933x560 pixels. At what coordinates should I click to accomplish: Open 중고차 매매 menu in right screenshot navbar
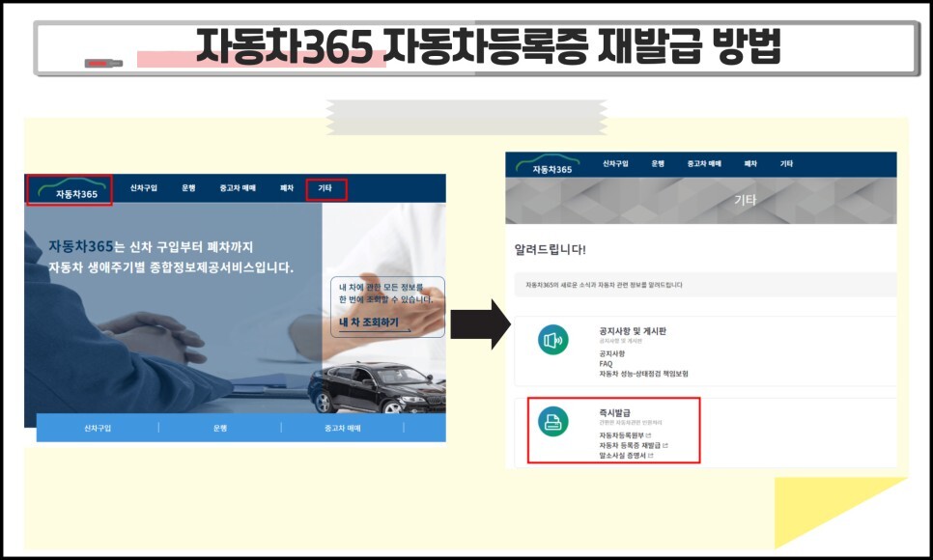704,164
